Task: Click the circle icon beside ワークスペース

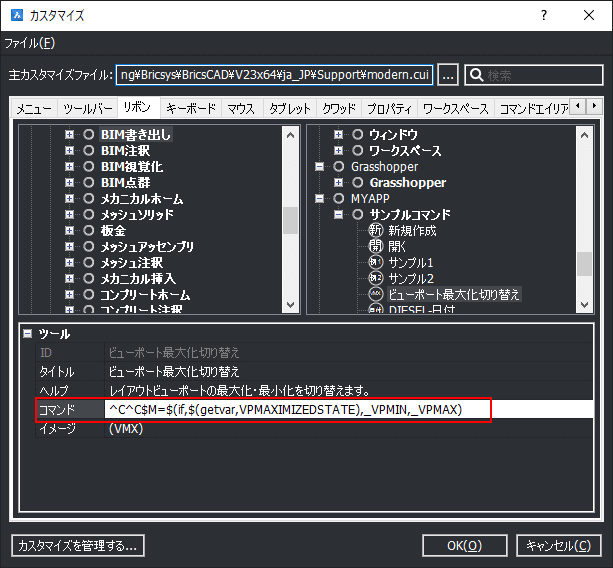Action: coord(357,151)
